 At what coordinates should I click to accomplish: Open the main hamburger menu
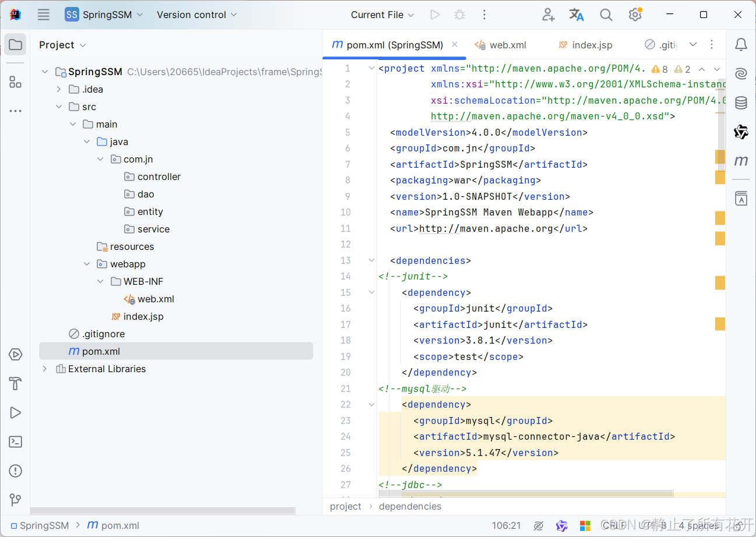tap(44, 15)
